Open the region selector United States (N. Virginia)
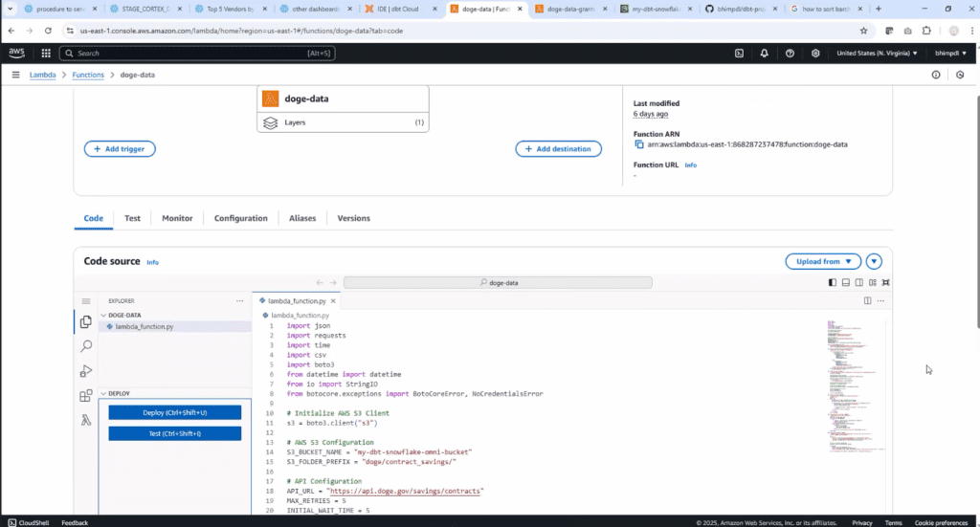980x527 pixels. click(877, 53)
